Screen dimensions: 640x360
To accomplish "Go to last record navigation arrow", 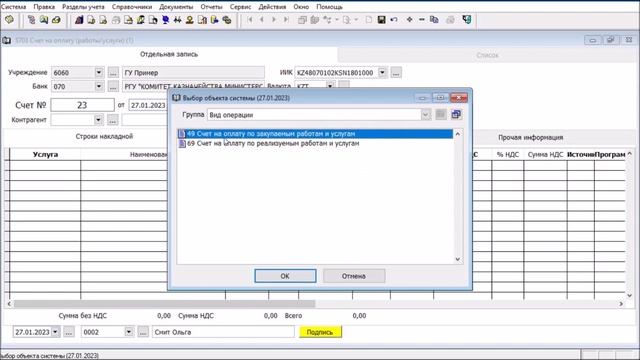I will (x=286, y=20).
